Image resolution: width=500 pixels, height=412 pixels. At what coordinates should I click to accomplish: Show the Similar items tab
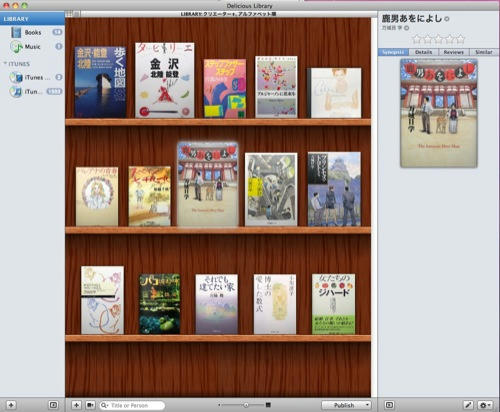click(484, 52)
